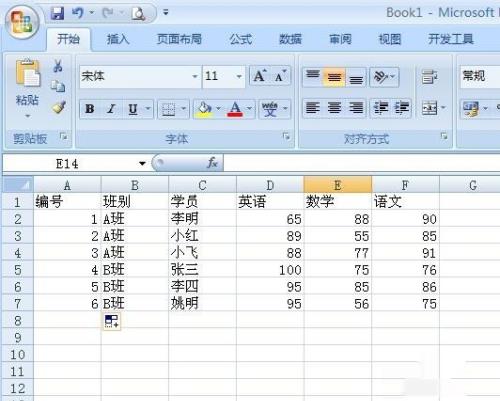The height and width of the screenshot is (401, 500).
Task: Click the Redo icon
Action: click(x=108, y=14)
